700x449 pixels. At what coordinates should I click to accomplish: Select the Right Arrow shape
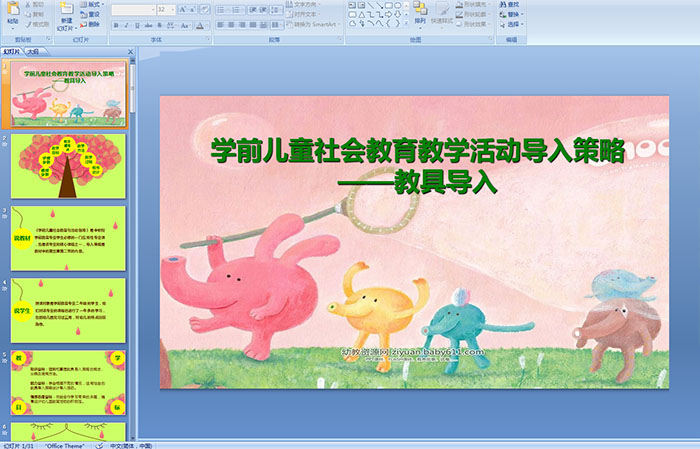pyautogui.click(x=388, y=14)
